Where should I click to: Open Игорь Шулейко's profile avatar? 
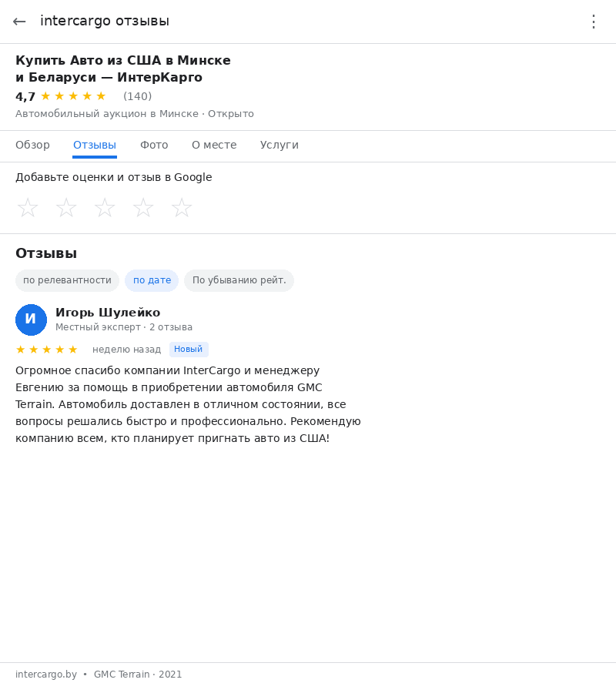(x=31, y=320)
